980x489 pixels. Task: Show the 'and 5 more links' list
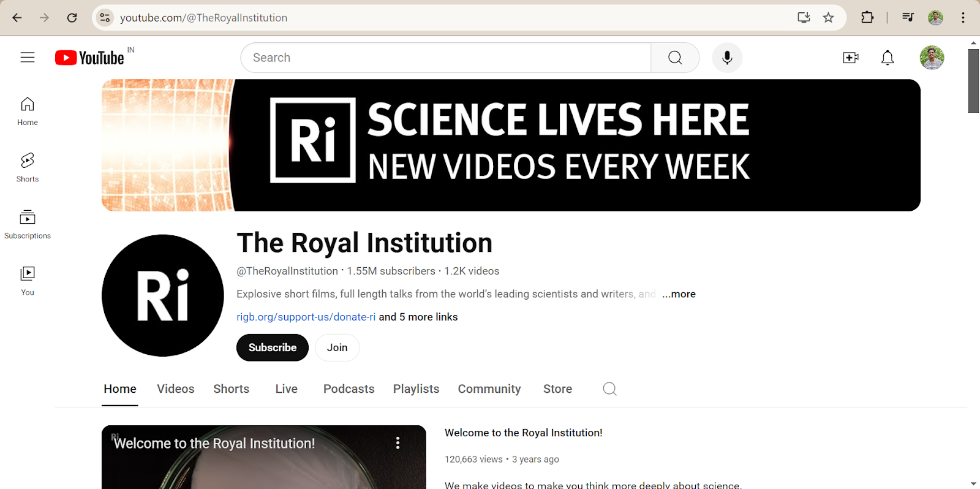418,317
